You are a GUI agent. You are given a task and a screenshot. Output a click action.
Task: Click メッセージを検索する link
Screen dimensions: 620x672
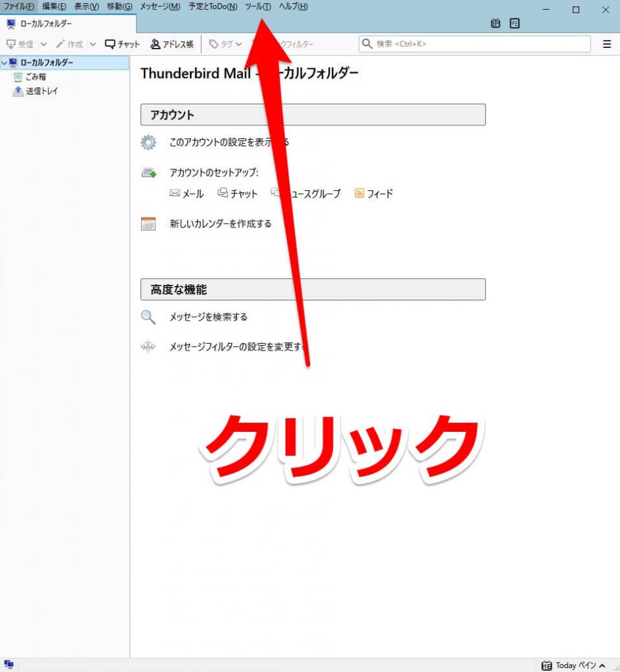[x=208, y=317]
